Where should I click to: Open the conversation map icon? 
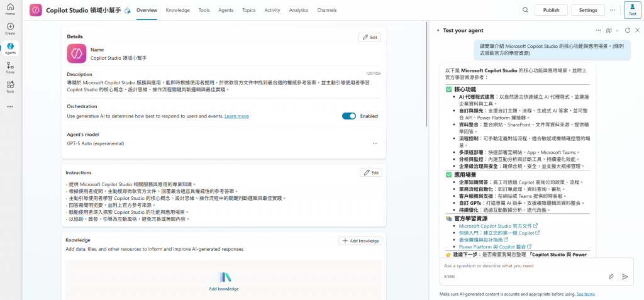click(x=609, y=30)
